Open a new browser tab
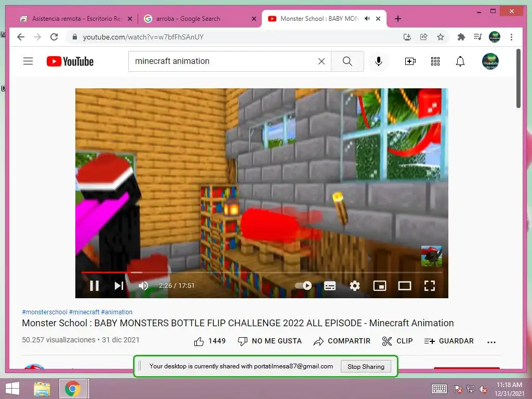This screenshot has width=532, height=399. [x=398, y=19]
